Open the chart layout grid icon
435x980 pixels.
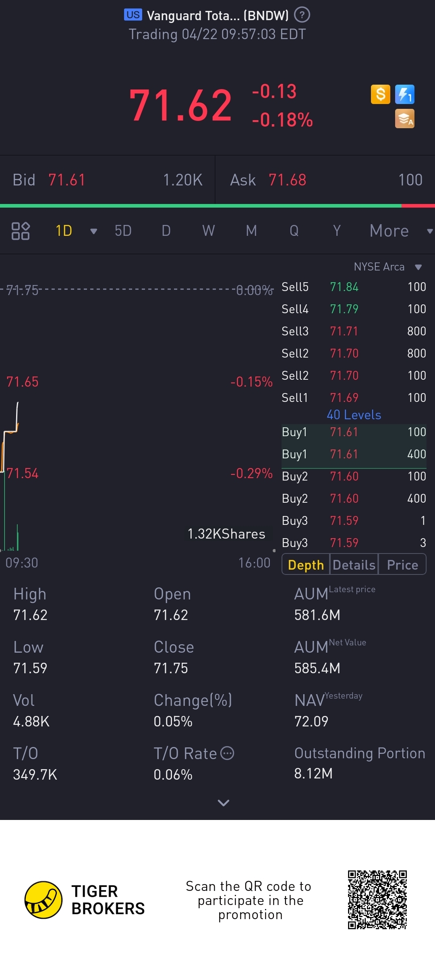pyautogui.click(x=21, y=231)
